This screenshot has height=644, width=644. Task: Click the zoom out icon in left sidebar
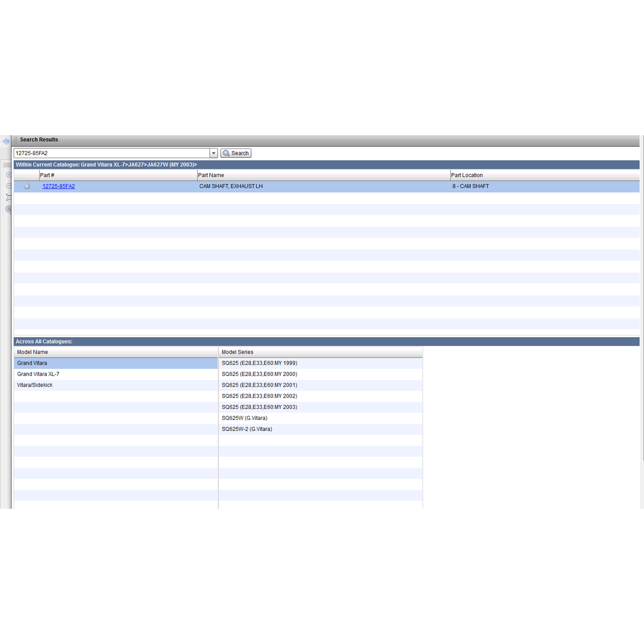(x=9, y=186)
